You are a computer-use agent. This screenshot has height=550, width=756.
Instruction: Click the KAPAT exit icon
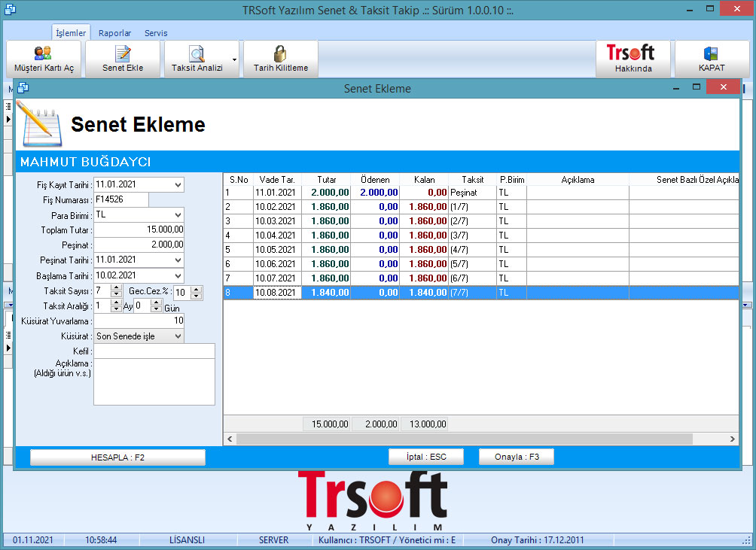point(711,53)
